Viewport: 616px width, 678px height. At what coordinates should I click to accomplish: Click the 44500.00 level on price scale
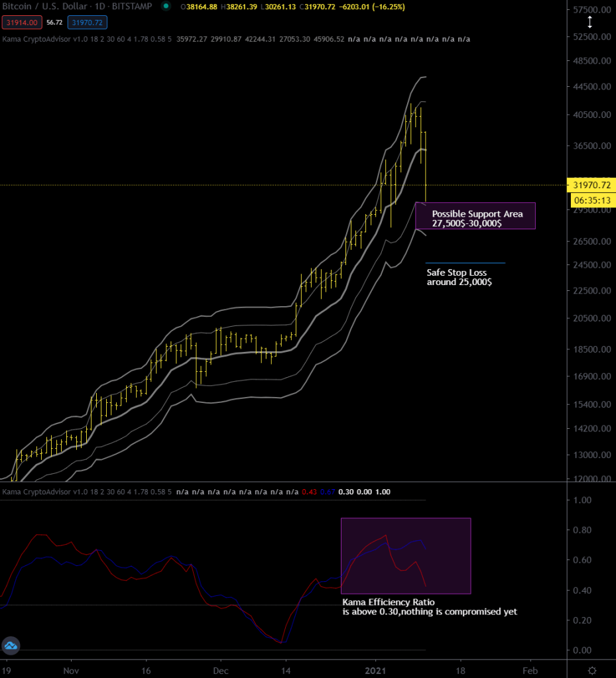591,86
